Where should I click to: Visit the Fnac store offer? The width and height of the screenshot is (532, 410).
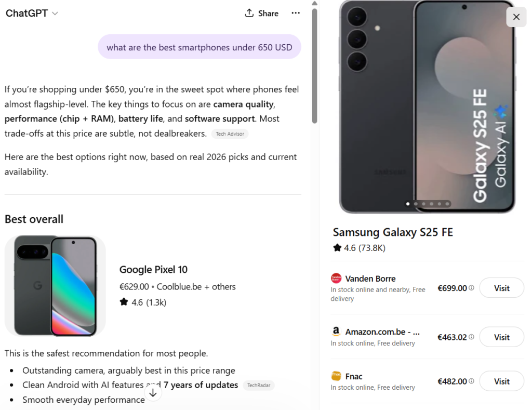[501, 381]
